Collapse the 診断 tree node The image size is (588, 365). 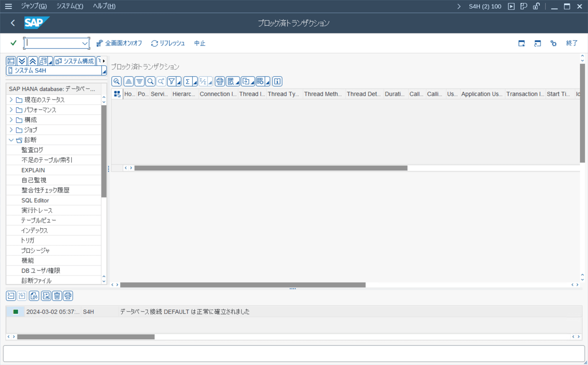pyautogui.click(x=11, y=140)
